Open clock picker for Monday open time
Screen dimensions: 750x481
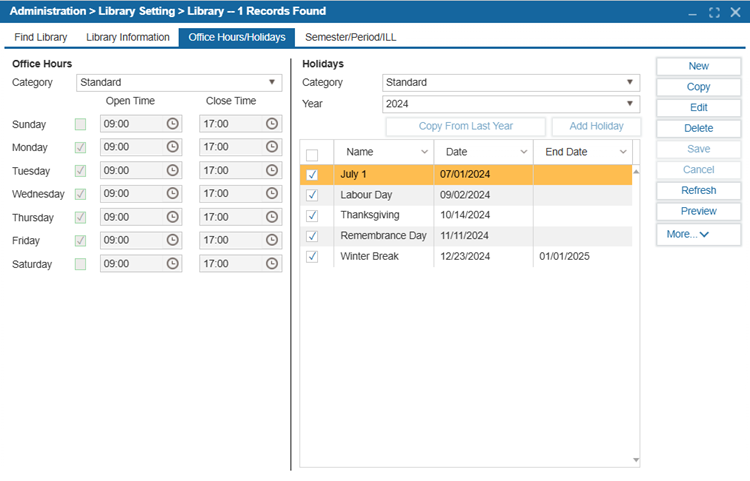[173, 147]
